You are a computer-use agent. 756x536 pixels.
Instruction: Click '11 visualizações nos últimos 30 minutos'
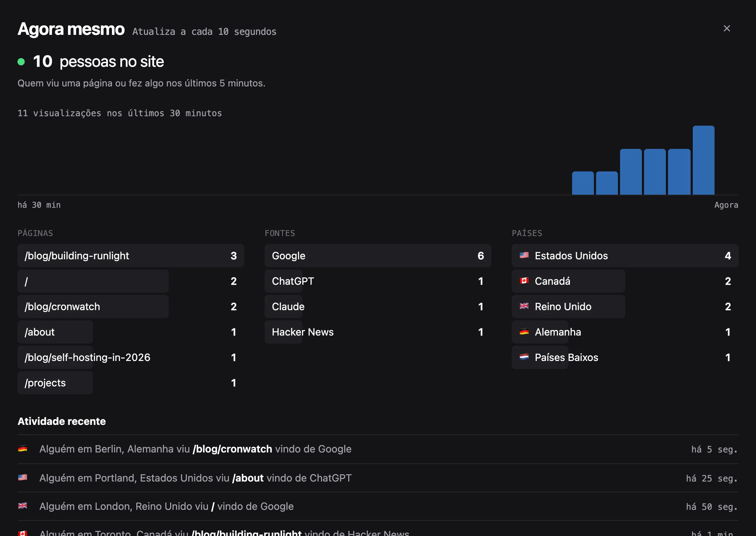click(120, 113)
